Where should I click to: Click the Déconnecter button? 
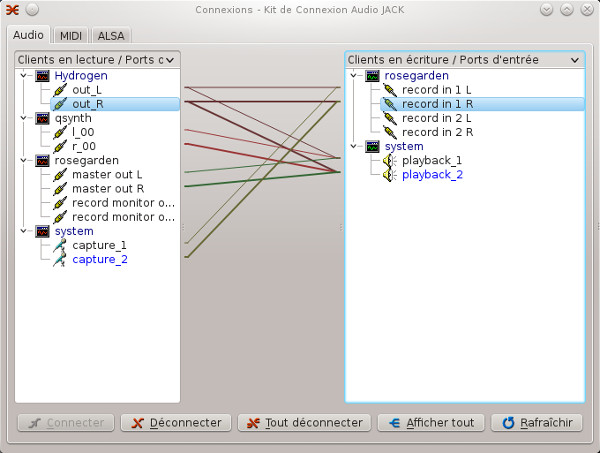pos(176,423)
